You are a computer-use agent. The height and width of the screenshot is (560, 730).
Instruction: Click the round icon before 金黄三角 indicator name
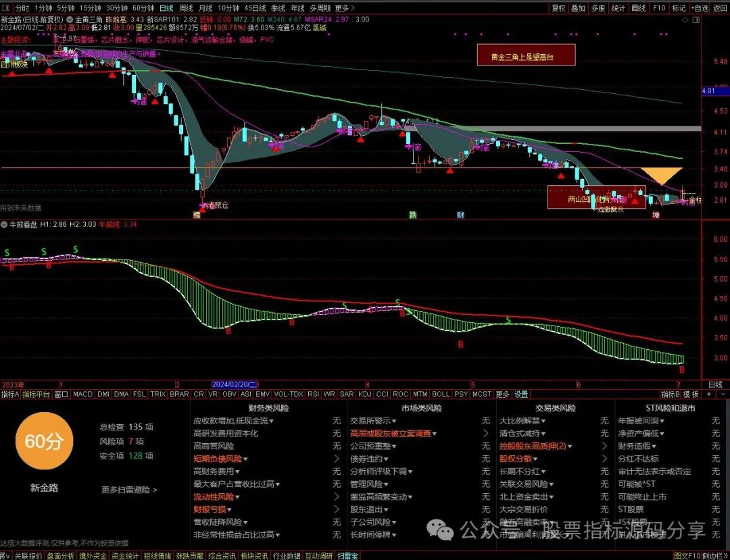[70, 20]
